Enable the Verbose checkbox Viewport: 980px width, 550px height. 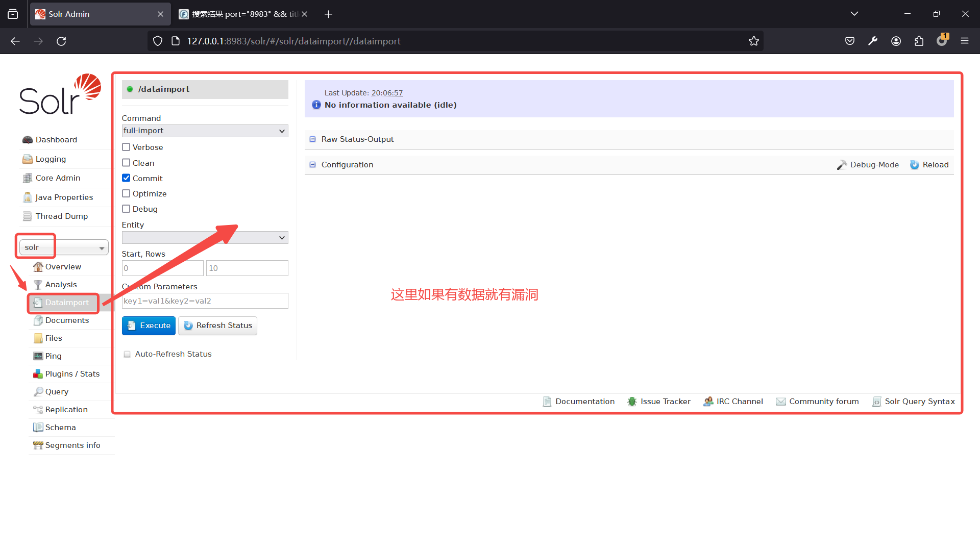pyautogui.click(x=126, y=147)
